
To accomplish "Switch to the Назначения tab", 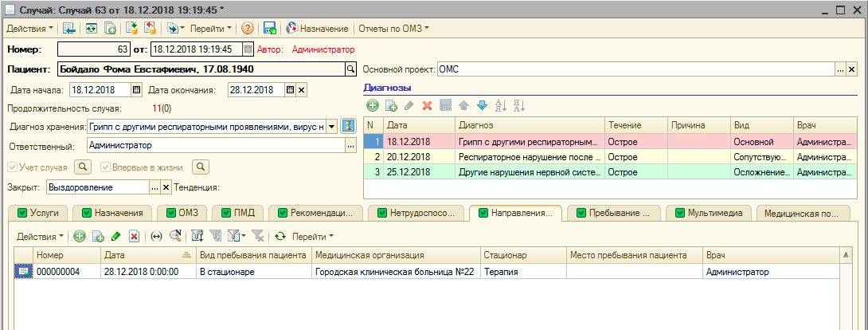I will tap(111, 213).
